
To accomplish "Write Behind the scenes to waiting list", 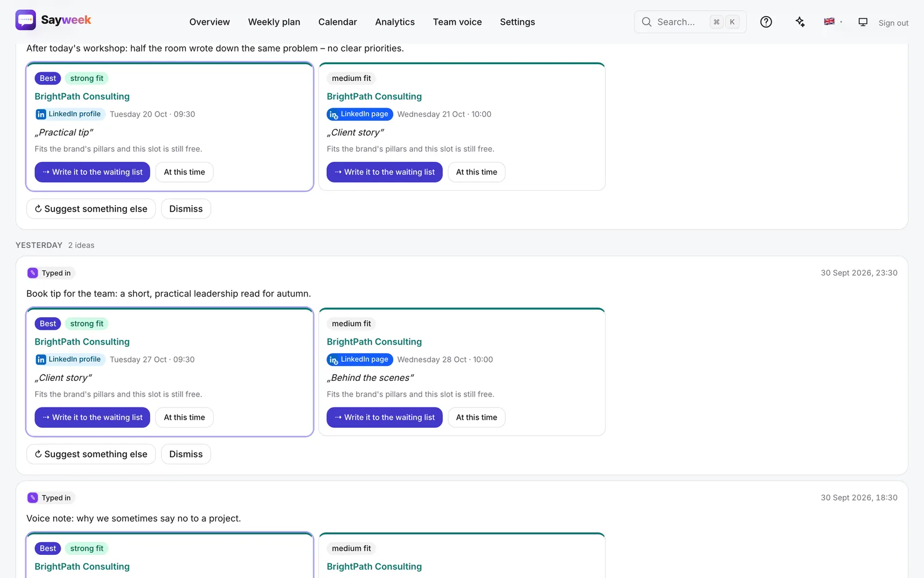I will point(385,417).
